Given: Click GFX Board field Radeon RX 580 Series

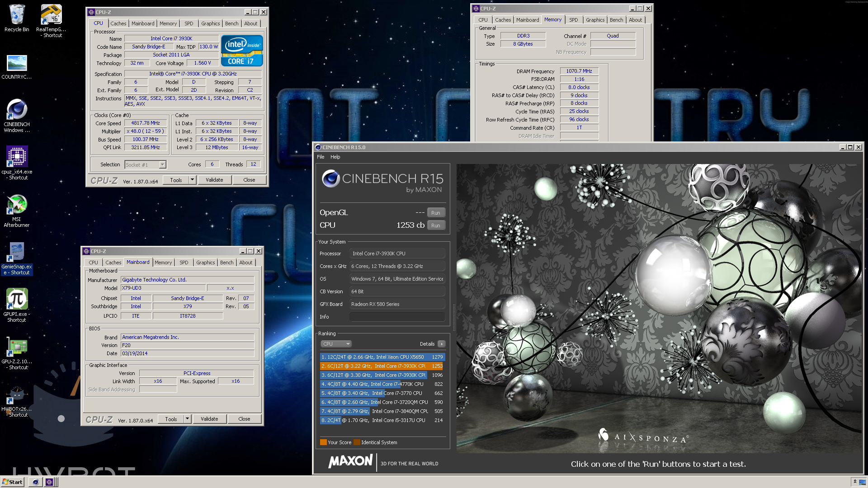Looking at the screenshot, I should pyautogui.click(x=397, y=304).
